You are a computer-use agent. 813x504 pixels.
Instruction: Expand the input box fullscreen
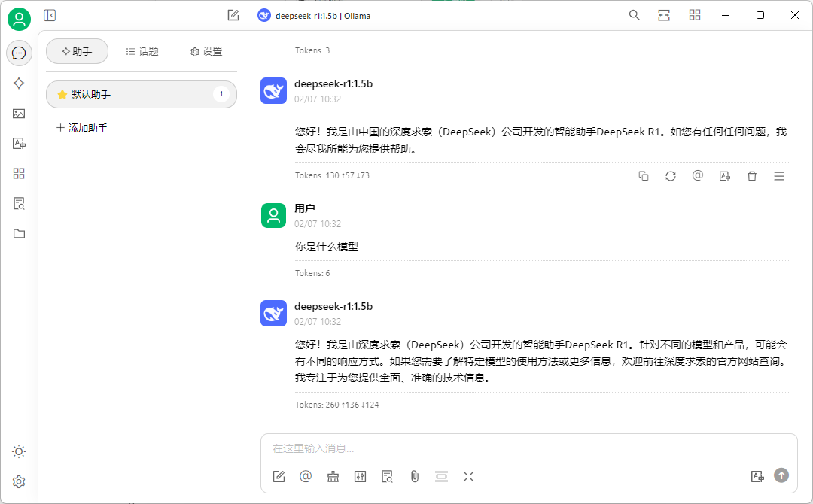pyautogui.click(x=469, y=477)
